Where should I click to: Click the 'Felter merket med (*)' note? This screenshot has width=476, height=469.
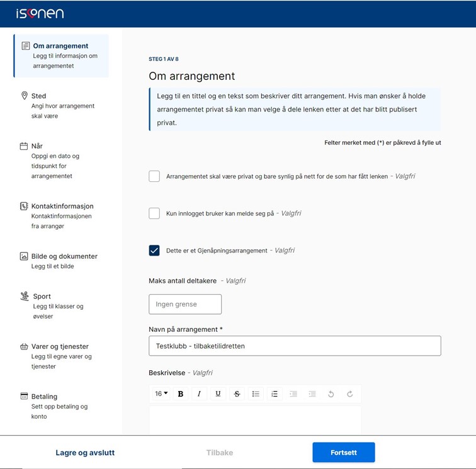point(383,143)
